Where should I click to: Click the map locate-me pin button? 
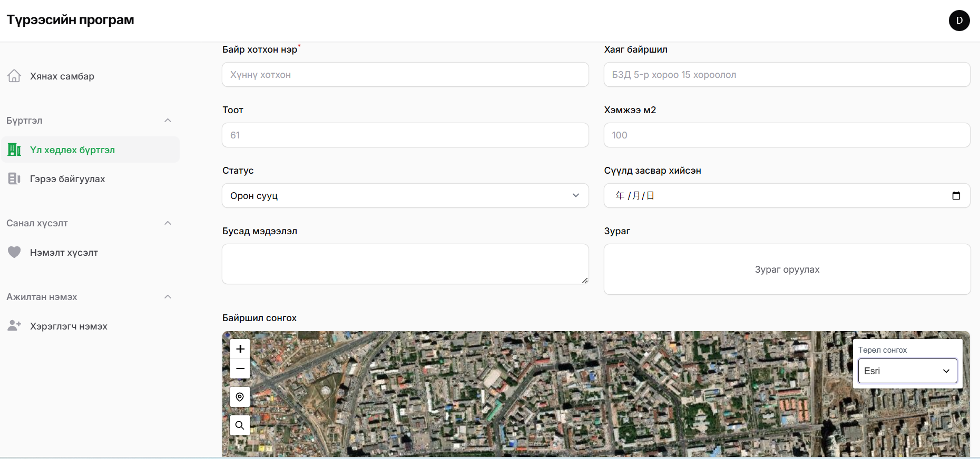coord(240,397)
